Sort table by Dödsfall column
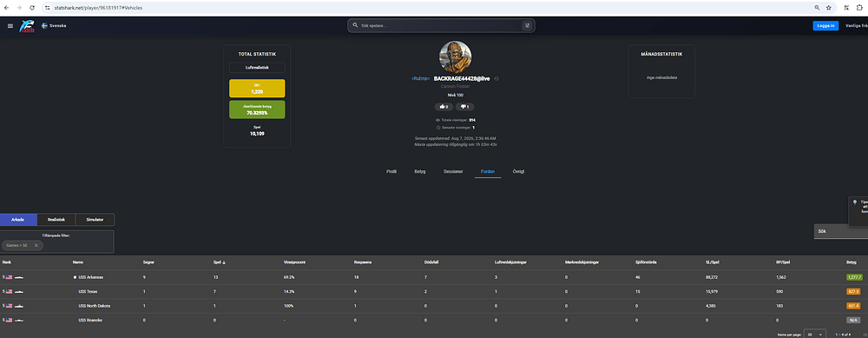 click(x=431, y=262)
